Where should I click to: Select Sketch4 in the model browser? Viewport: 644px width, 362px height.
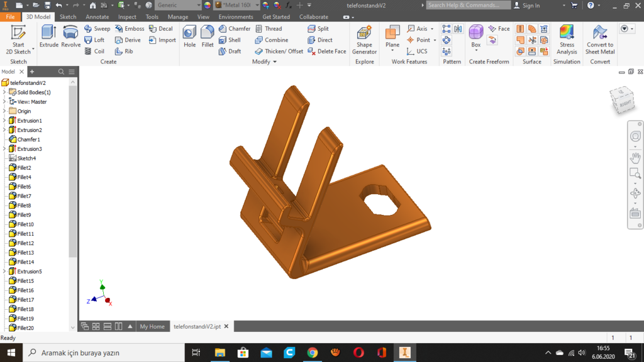pos(22,158)
